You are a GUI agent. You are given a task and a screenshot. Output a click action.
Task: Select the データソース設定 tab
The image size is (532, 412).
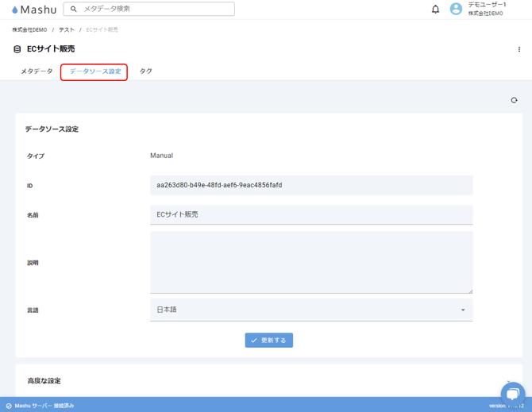coord(94,71)
